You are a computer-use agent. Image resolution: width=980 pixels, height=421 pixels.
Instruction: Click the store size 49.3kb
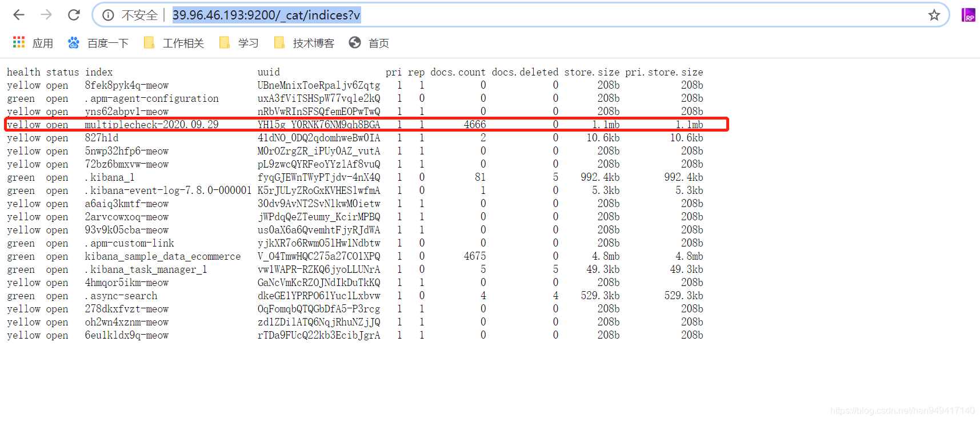coord(603,269)
